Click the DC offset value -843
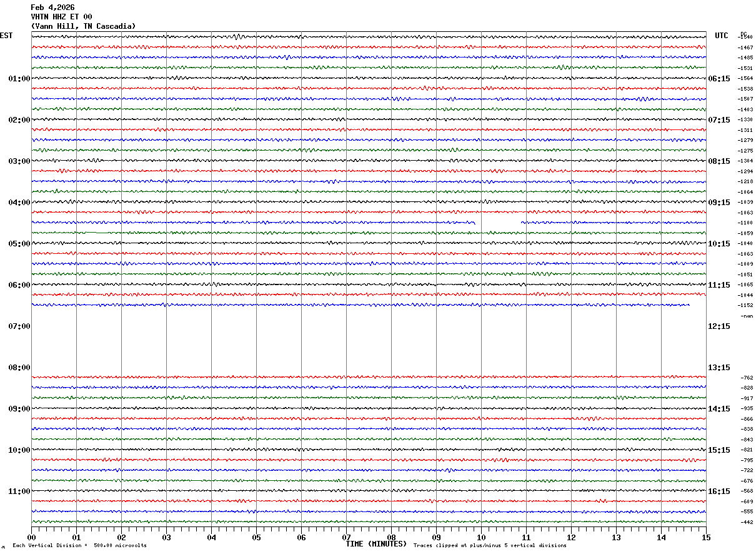Image resolution: width=756 pixels, height=554 pixels. pos(747,440)
